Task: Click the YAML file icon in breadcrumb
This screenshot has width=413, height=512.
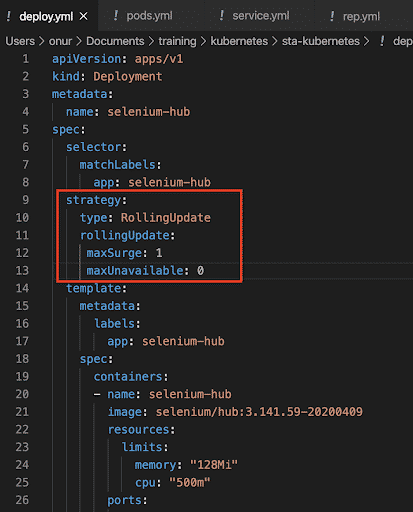Action: pyautogui.click(x=382, y=41)
